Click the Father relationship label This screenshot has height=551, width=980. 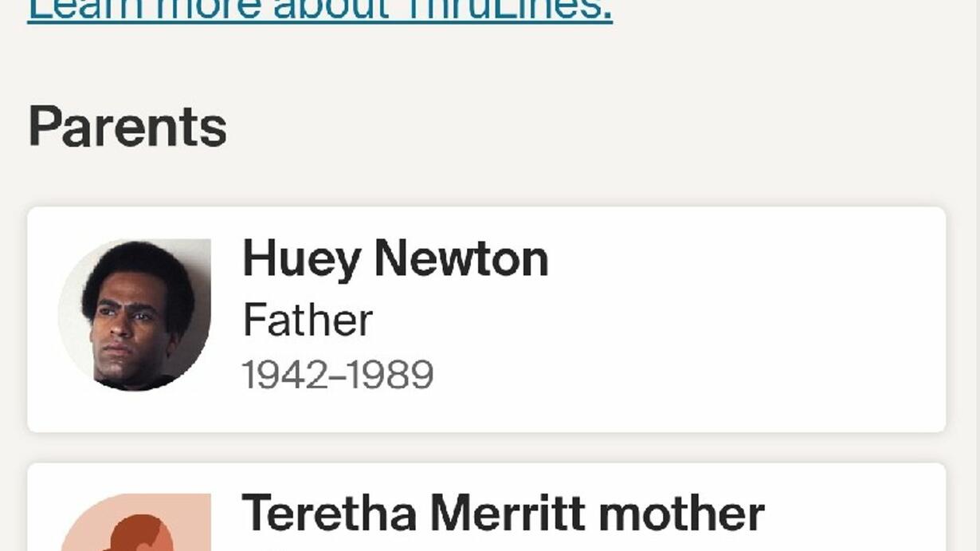(x=308, y=320)
